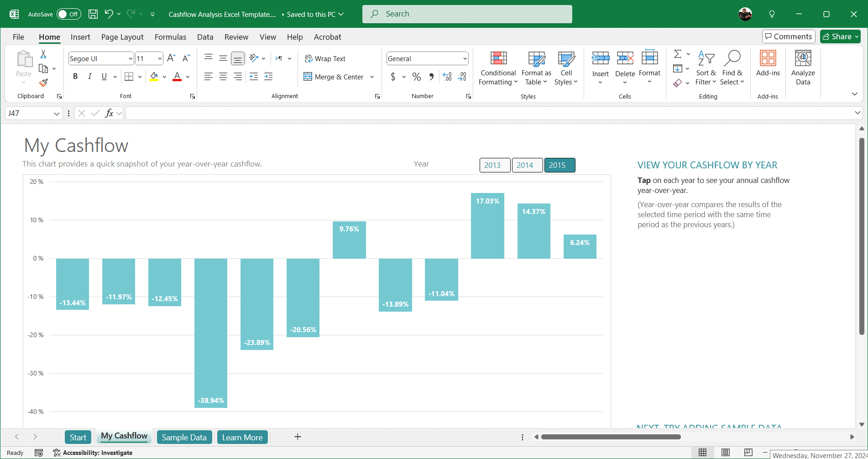Select the 2014 year button
Viewport: 868px width, 459px height.
[x=527, y=165]
